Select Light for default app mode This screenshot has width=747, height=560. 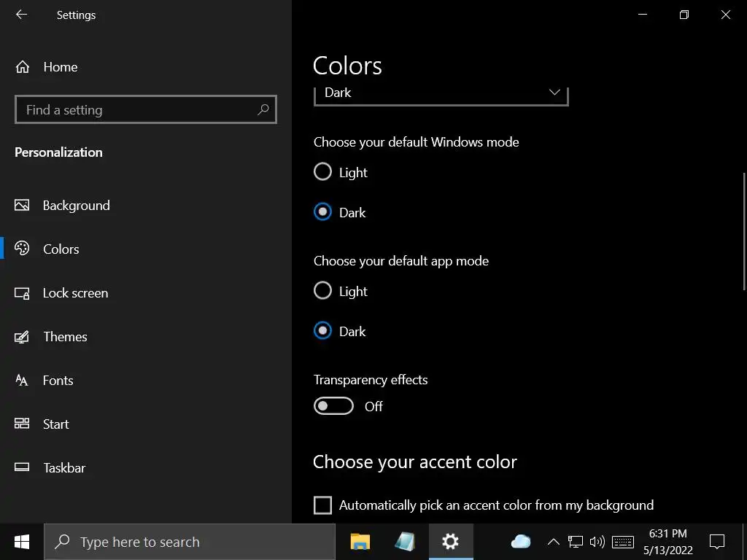(322, 291)
